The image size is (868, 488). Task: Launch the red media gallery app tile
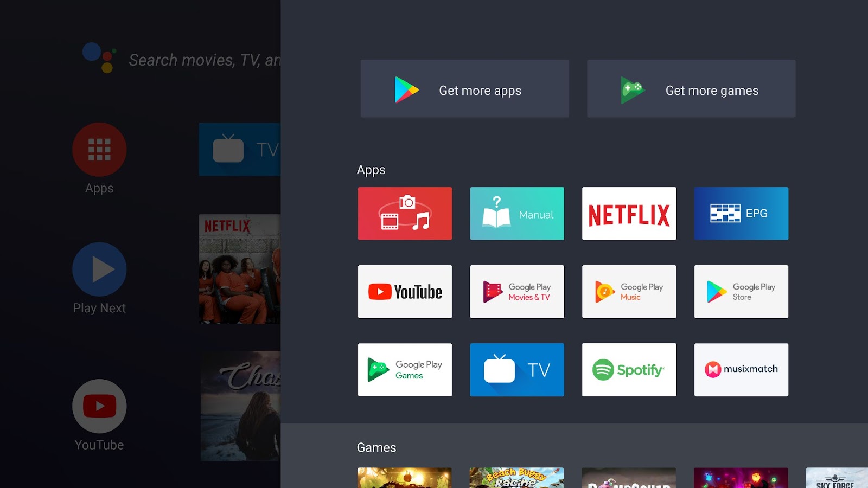(405, 214)
